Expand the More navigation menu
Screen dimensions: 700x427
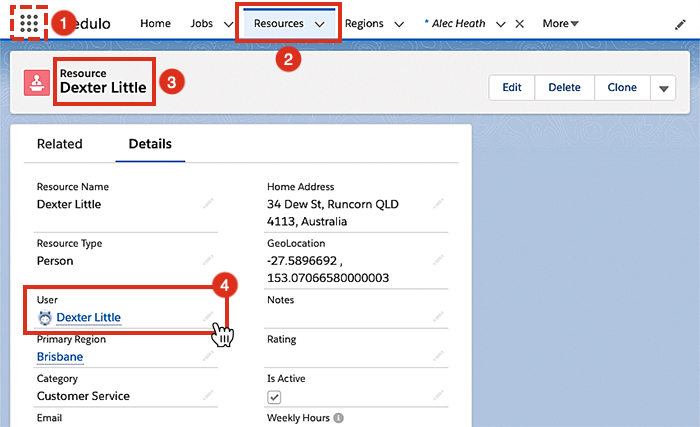tap(560, 23)
